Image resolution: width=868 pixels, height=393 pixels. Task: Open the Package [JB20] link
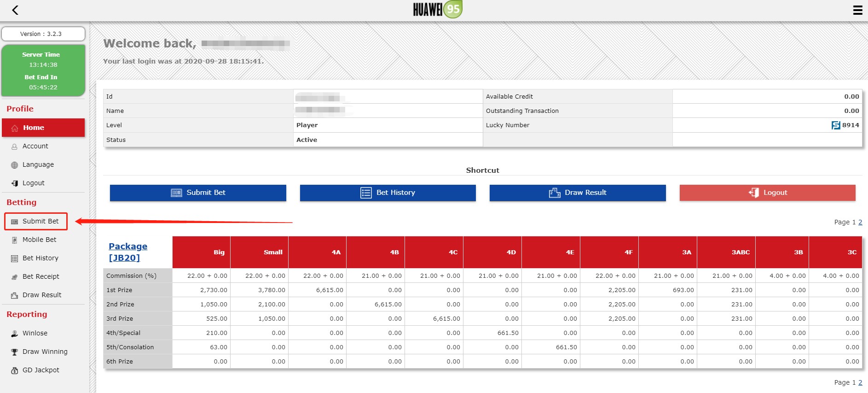[127, 252]
